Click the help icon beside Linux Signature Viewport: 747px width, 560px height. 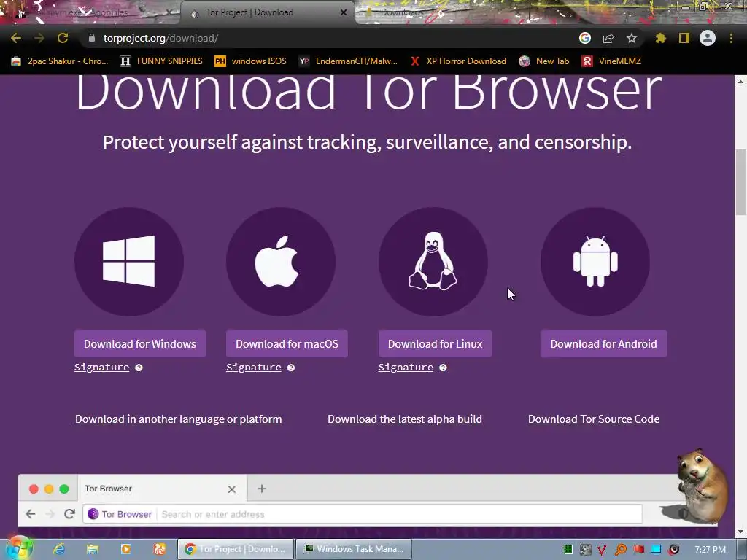tap(443, 367)
